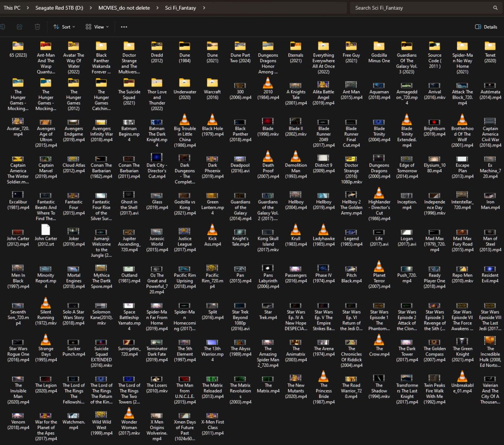Select the Silent Running (1972).mkv file

[46, 303]
